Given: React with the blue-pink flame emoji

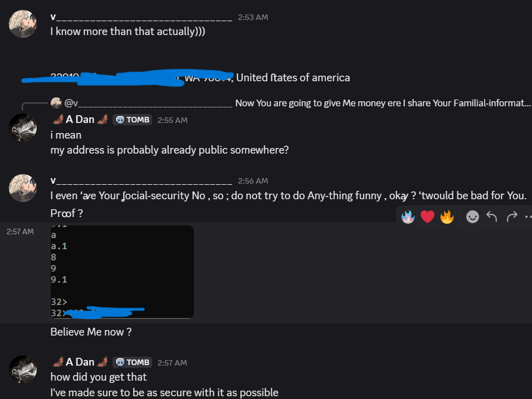Looking at the screenshot, I should click(408, 216).
